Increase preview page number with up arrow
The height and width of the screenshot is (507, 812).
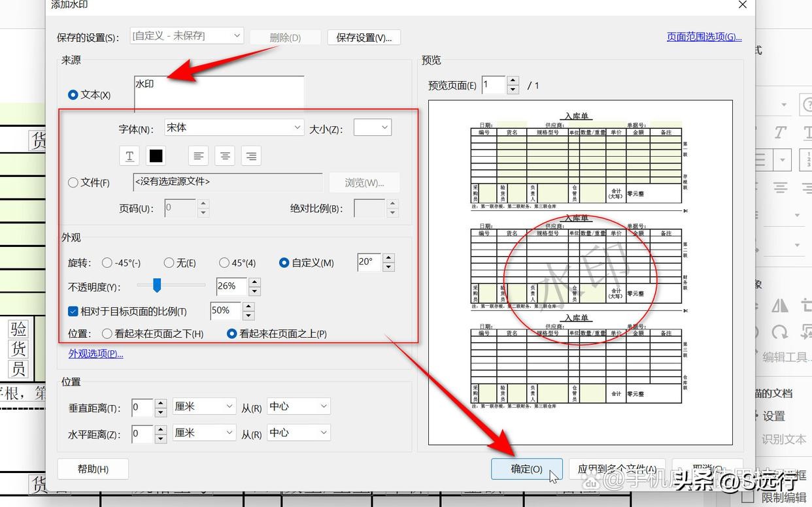[x=513, y=80]
